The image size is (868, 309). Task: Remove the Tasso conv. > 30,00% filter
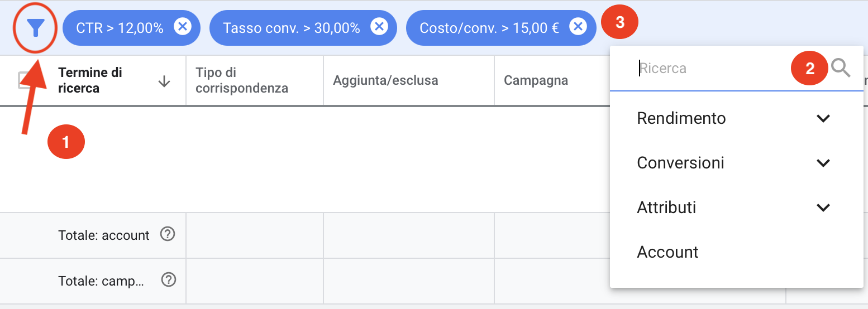379,26
